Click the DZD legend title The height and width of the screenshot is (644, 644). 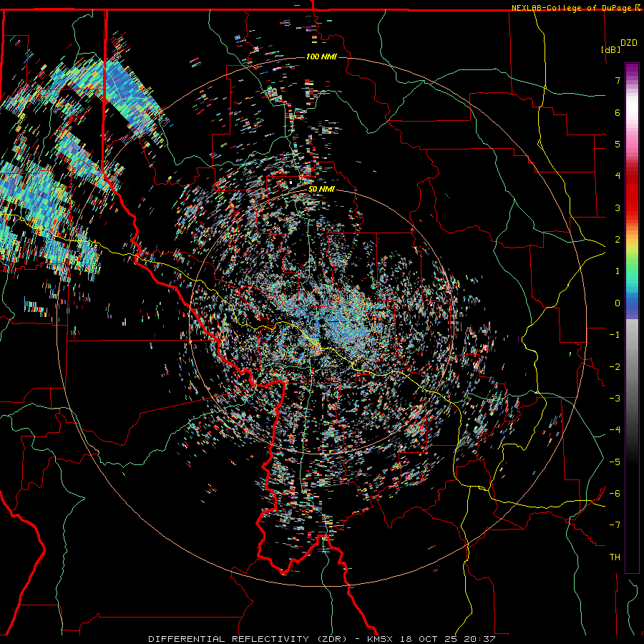pos(629,42)
